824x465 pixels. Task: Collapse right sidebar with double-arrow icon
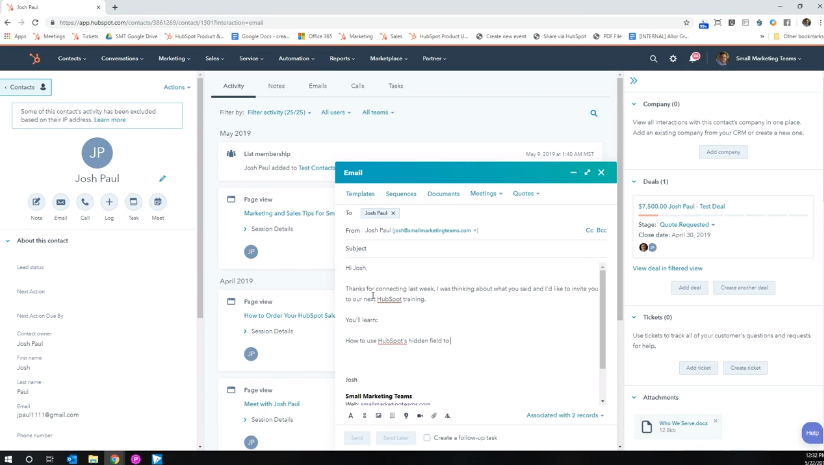point(634,81)
